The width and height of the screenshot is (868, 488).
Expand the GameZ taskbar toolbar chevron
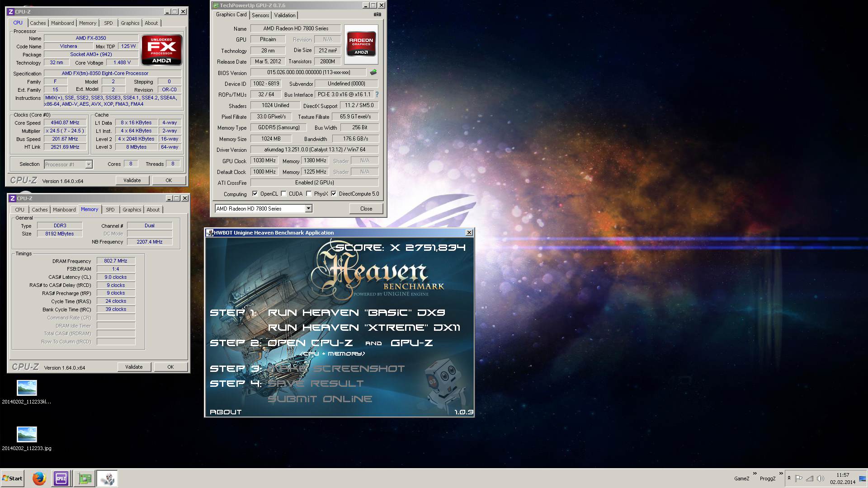(x=755, y=474)
